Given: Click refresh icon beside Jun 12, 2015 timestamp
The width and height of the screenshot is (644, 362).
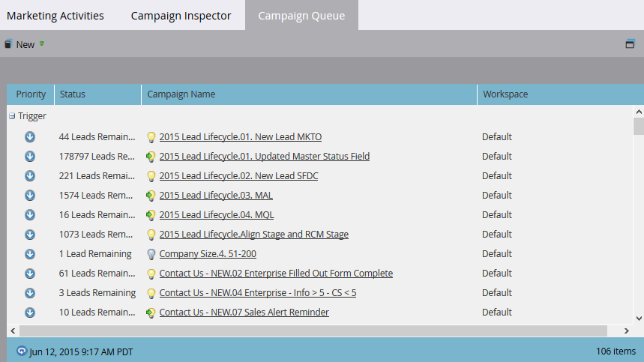Looking at the screenshot, I should point(21,352).
